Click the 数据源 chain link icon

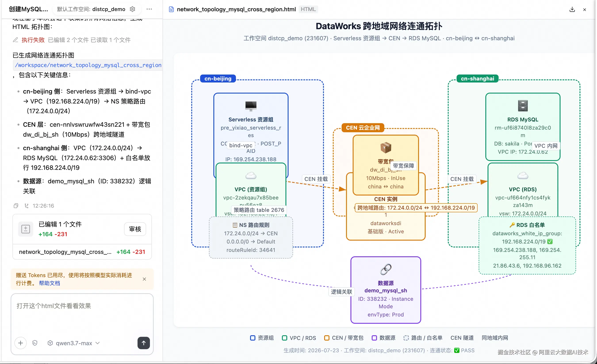coord(386,269)
